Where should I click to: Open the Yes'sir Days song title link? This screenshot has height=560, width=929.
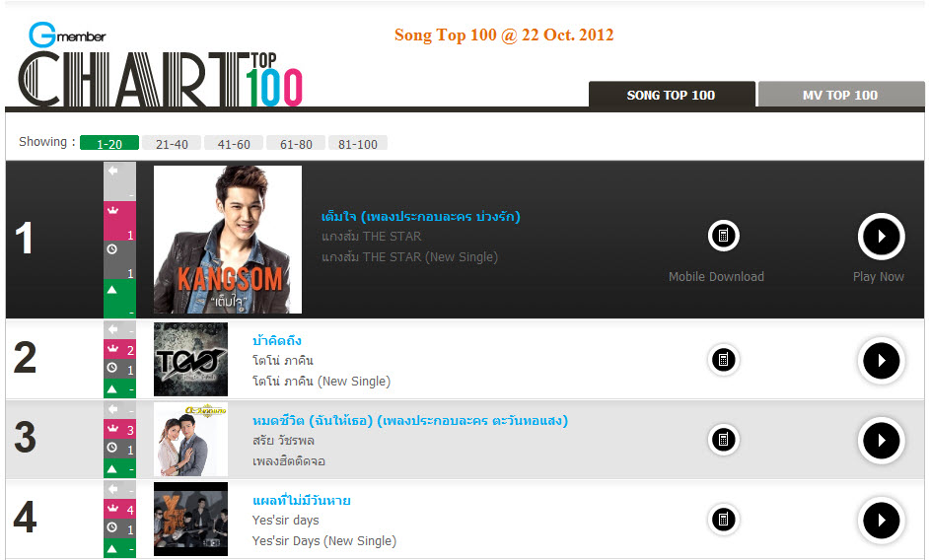(x=302, y=501)
